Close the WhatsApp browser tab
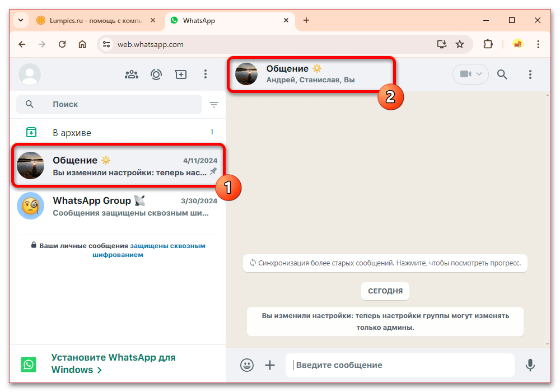Viewport: 560px width, 392px height. [286, 20]
